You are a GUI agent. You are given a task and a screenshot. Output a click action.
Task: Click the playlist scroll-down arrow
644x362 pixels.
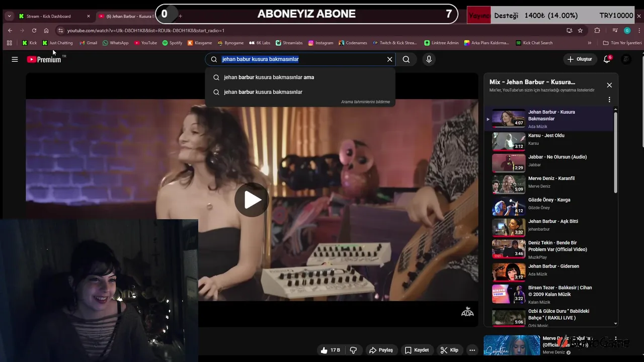pyautogui.click(x=615, y=324)
